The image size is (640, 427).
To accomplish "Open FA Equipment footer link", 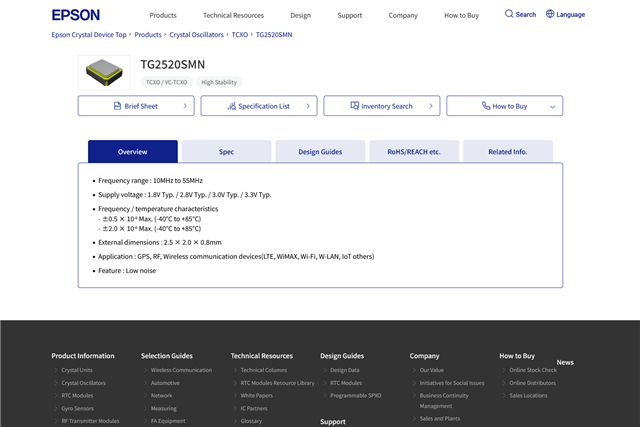I will (x=168, y=421).
